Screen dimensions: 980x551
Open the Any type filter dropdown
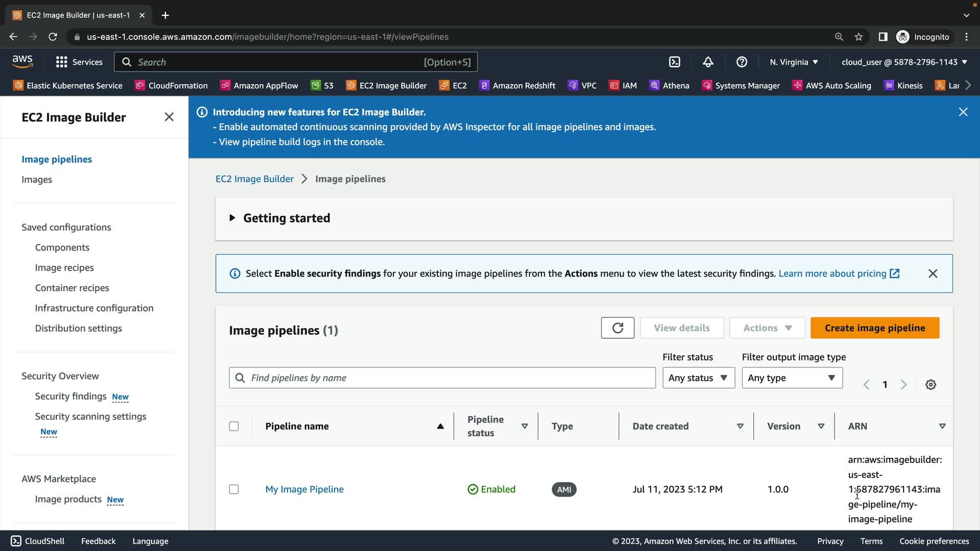point(792,378)
